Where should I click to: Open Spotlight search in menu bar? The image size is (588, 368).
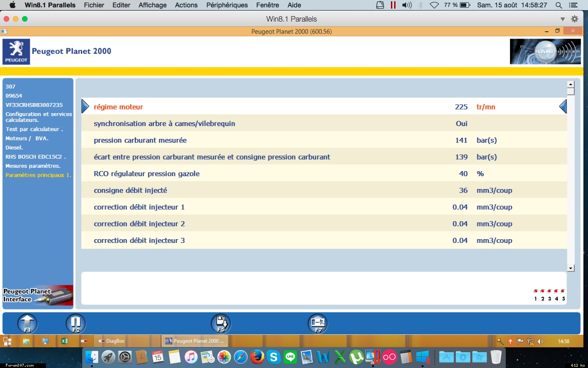(559, 5)
